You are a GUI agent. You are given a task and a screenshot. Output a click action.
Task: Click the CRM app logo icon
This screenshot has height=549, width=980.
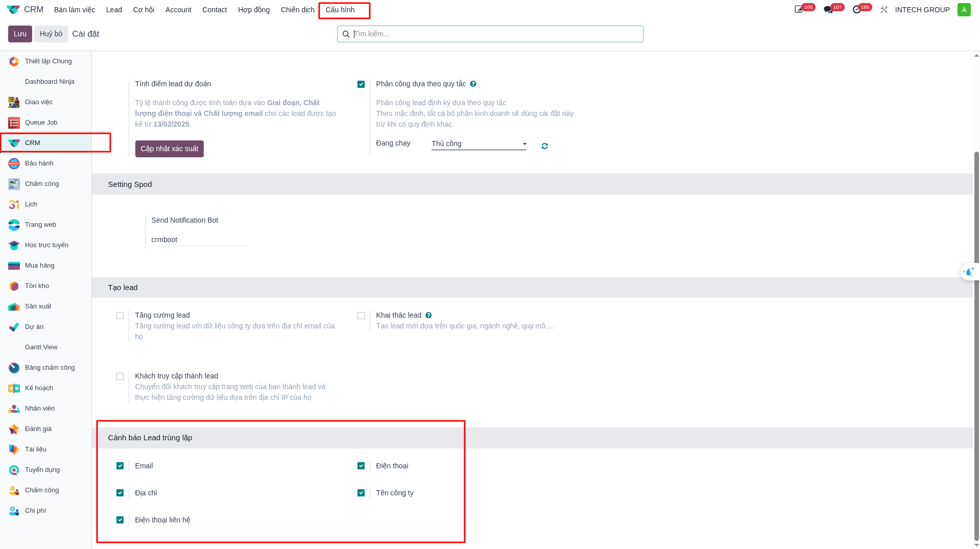(x=13, y=10)
